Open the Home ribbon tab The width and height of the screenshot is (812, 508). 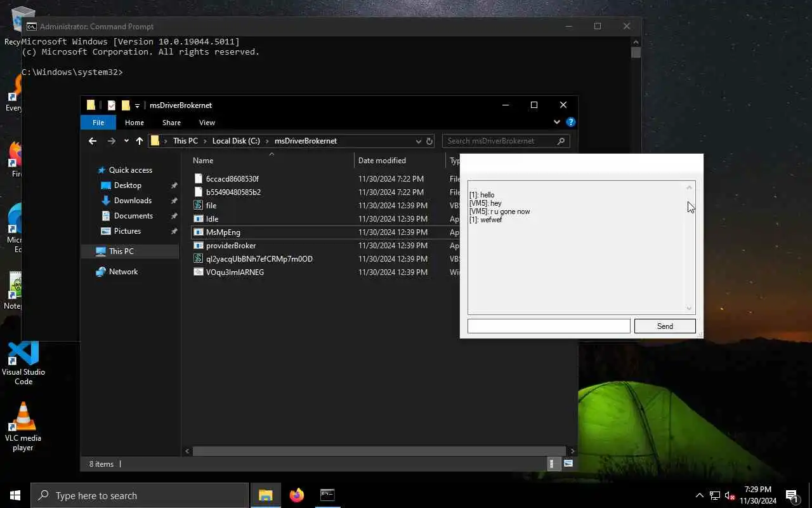pos(134,123)
